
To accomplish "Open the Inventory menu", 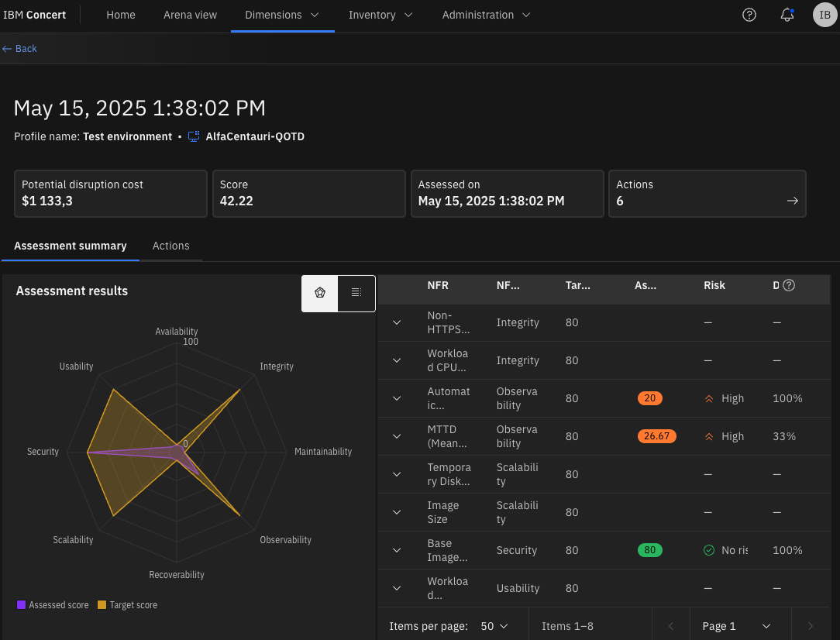I will click(x=380, y=15).
